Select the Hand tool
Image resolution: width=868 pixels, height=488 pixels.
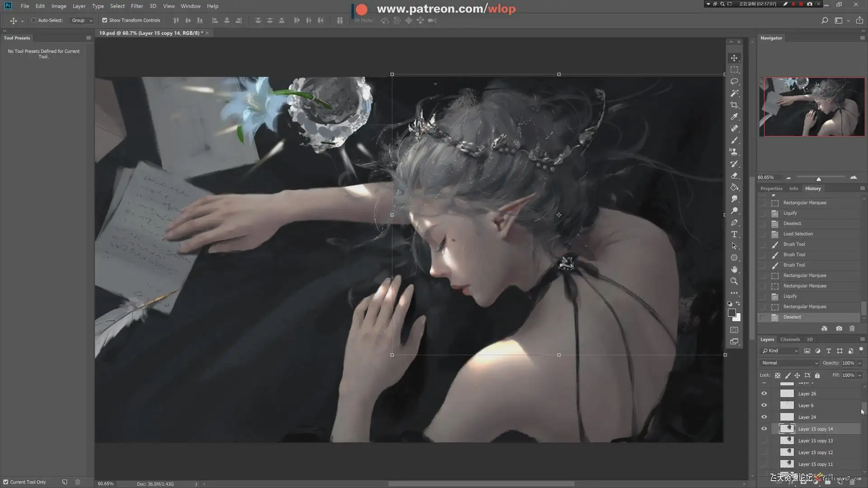coord(734,269)
